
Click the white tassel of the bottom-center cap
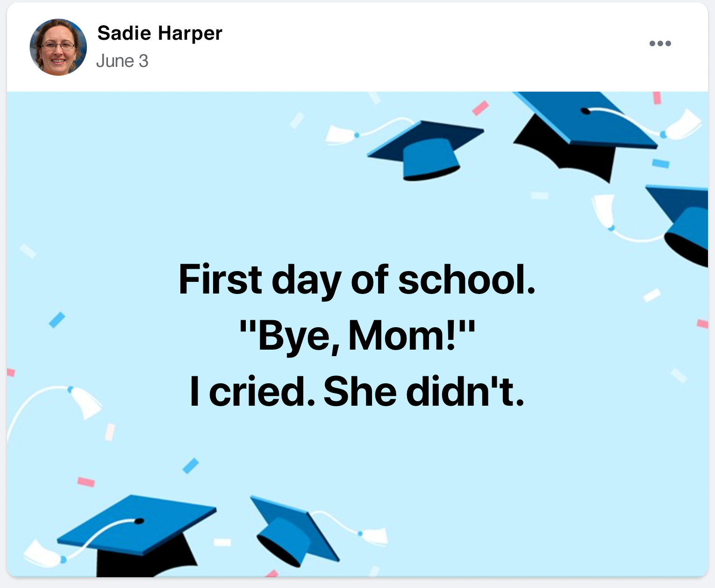[374, 536]
